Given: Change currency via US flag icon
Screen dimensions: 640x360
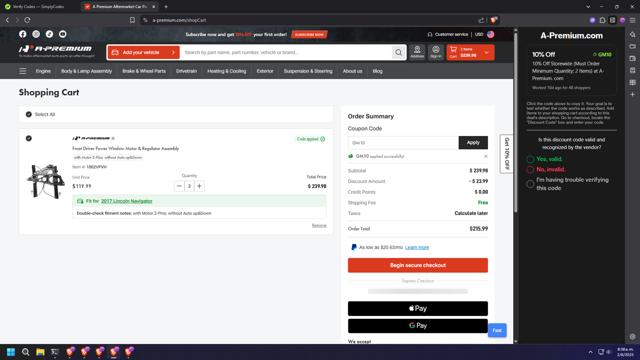Looking at the screenshot, I should (490, 34).
